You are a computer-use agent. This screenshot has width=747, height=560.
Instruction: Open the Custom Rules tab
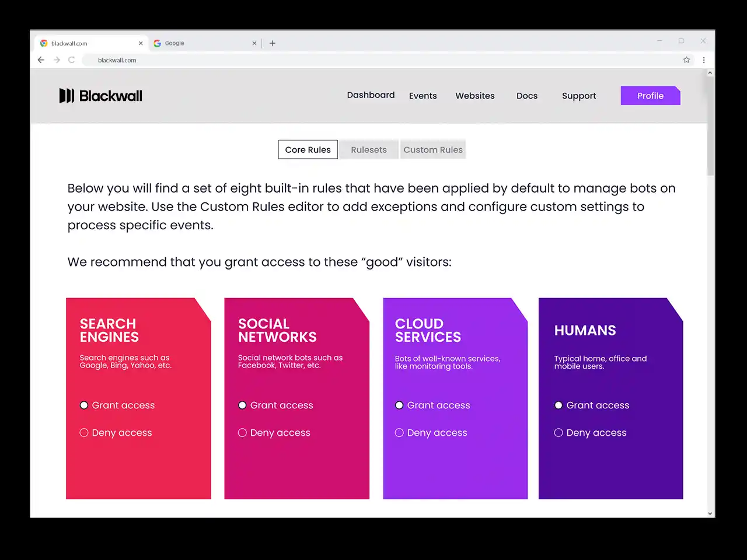point(433,150)
